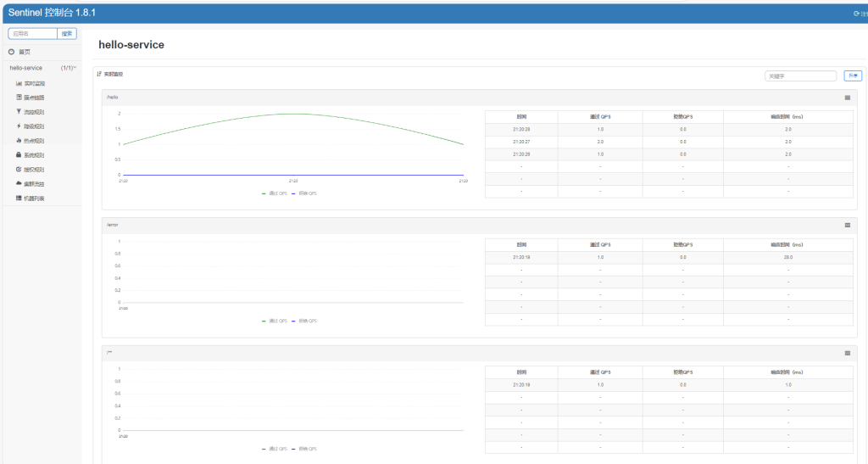Click the 机器列表 list icon
This screenshot has width=868, height=464.
(19, 198)
